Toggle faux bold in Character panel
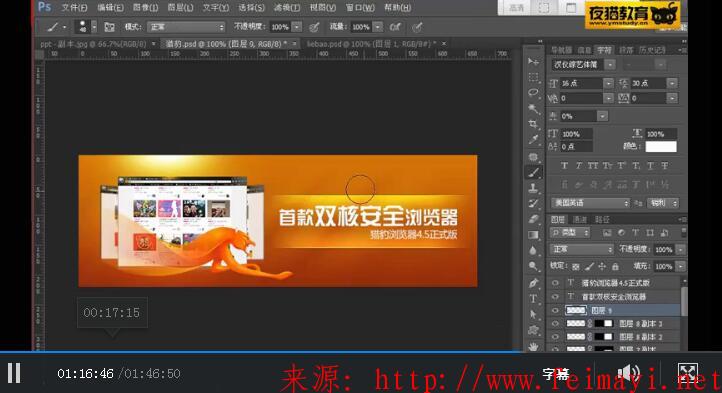The width and height of the screenshot is (722, 393). [x=564, y=166]
